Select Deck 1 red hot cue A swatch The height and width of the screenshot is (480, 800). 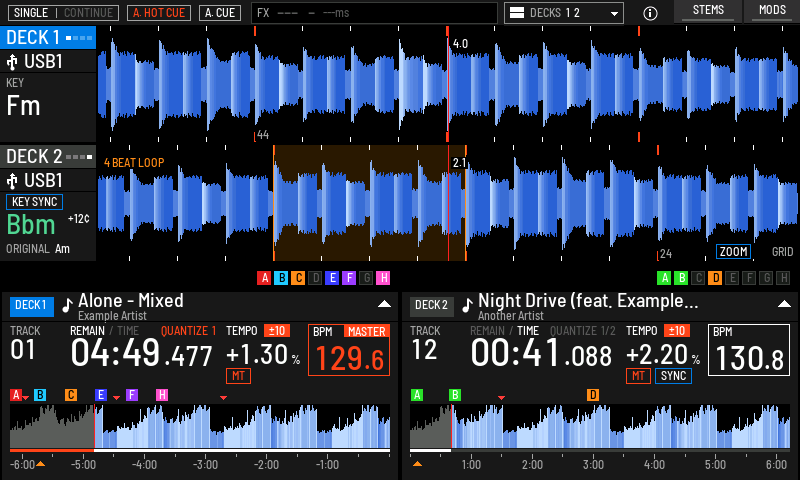point(264,277)
